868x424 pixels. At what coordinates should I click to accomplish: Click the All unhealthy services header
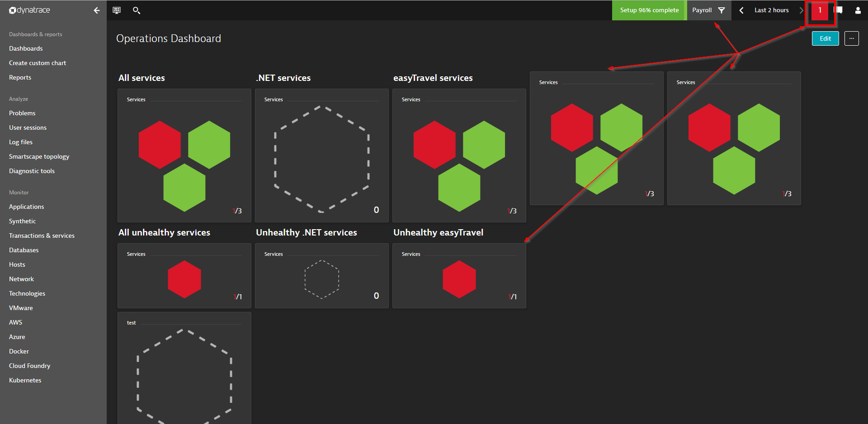tap(164, 232)
